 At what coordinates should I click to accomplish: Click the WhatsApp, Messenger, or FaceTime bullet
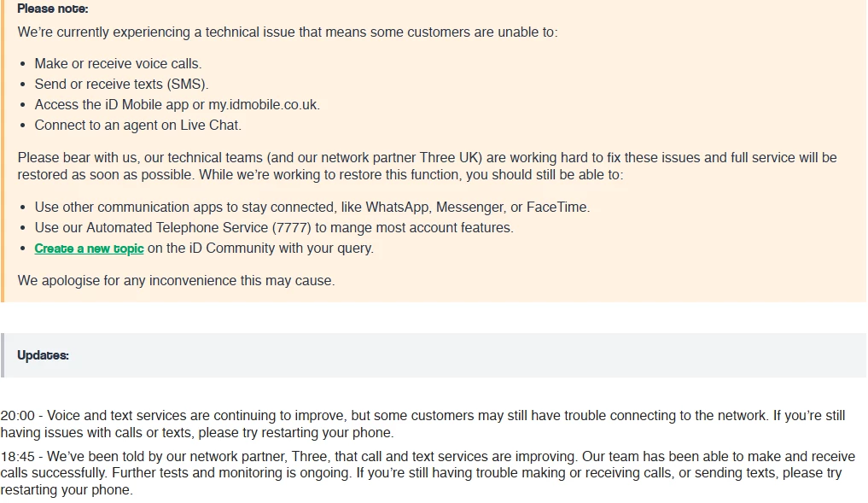click(312, 207)
